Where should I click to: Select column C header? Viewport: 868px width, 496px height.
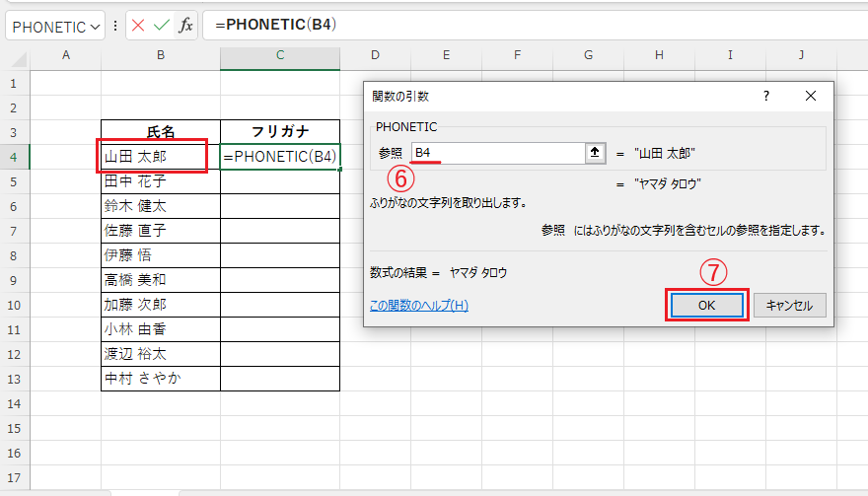[280, 55]
